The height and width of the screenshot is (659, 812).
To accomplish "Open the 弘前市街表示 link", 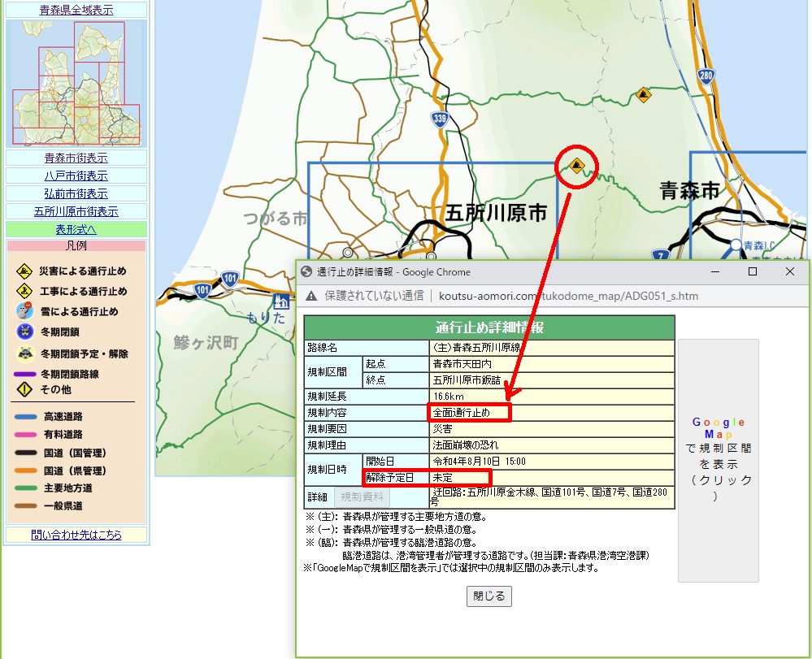I will (x=76, y=193).
